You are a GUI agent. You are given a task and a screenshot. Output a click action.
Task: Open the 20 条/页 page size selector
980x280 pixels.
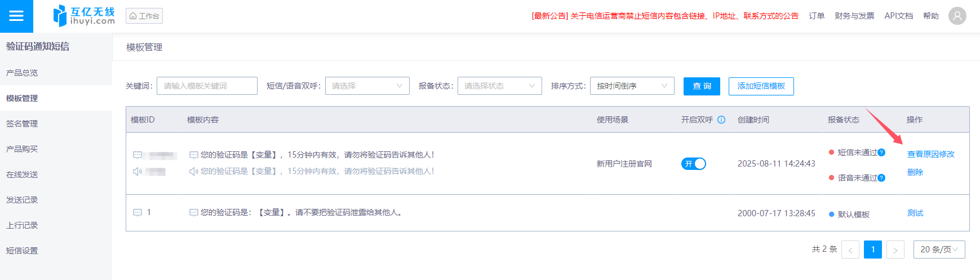coord(939,250)
